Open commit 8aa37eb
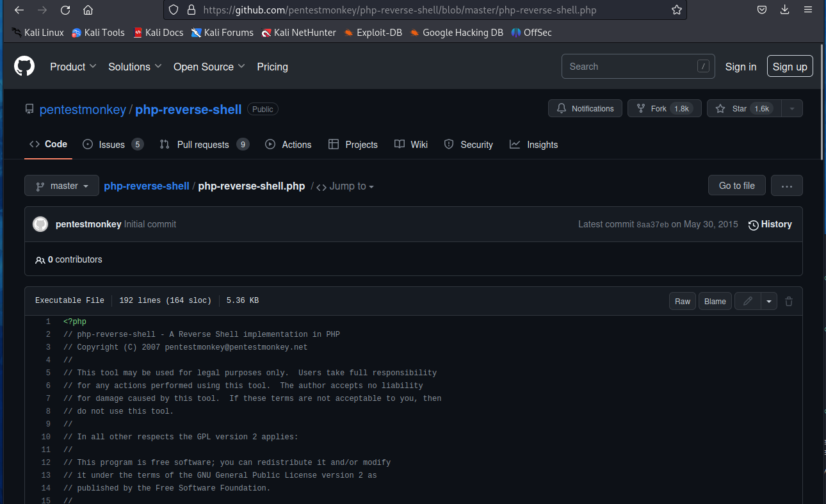The height and width of the screenshot is (504, 826). (652, 225)
